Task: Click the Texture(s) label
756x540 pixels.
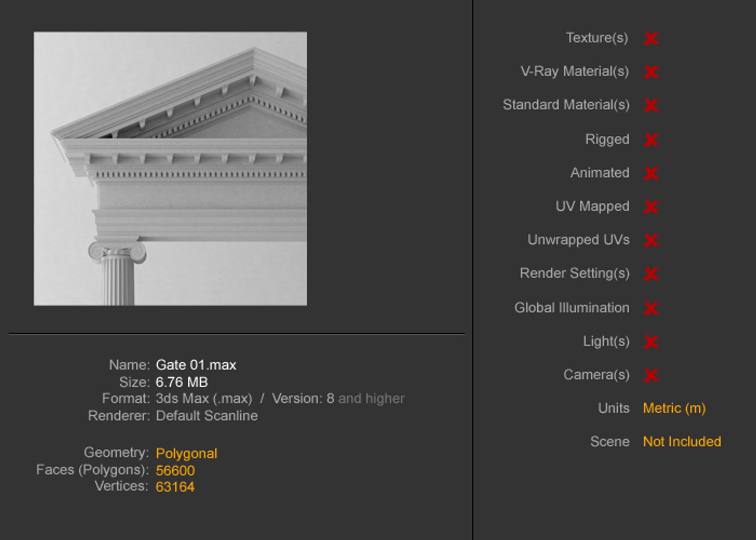Action: click(x=597, y=38)
